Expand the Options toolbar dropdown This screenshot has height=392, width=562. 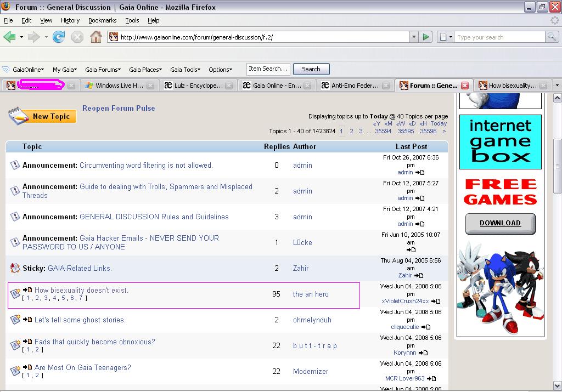coord(220,70)
